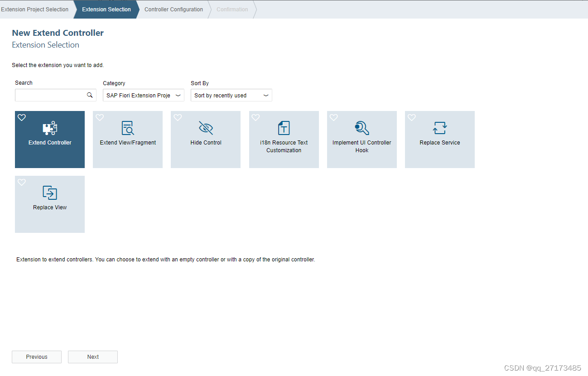Open the Controller Configuration step
Viewport: 588px width, 376px height.
174,9
